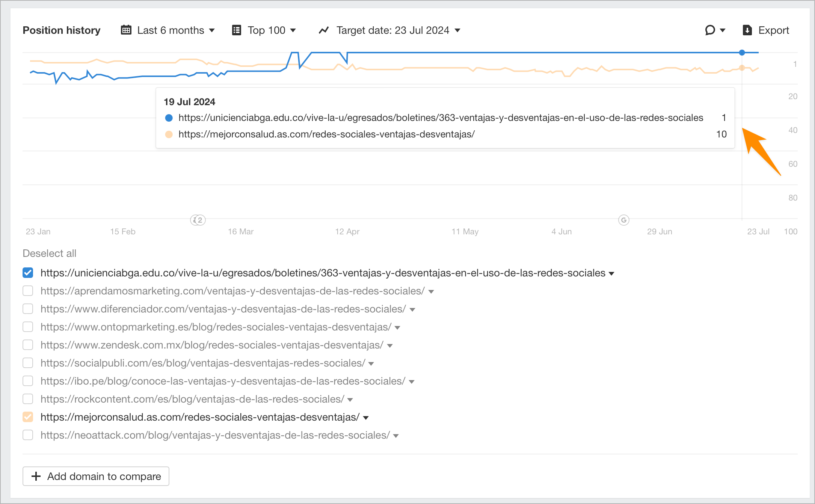The height and width of the screenshot is (504, 815).
Task: Expand the arrow next to comment bubble
Action: coord(722,30)
